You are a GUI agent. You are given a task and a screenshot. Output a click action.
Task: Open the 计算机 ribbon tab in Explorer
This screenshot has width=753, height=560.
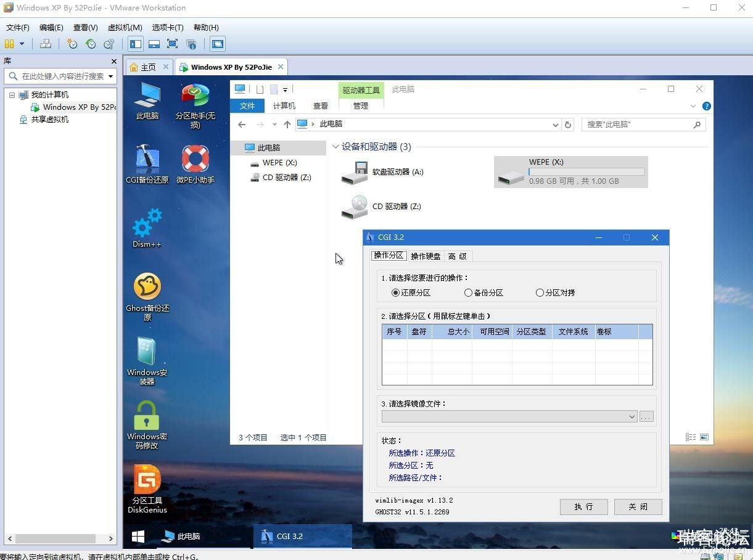284,106
